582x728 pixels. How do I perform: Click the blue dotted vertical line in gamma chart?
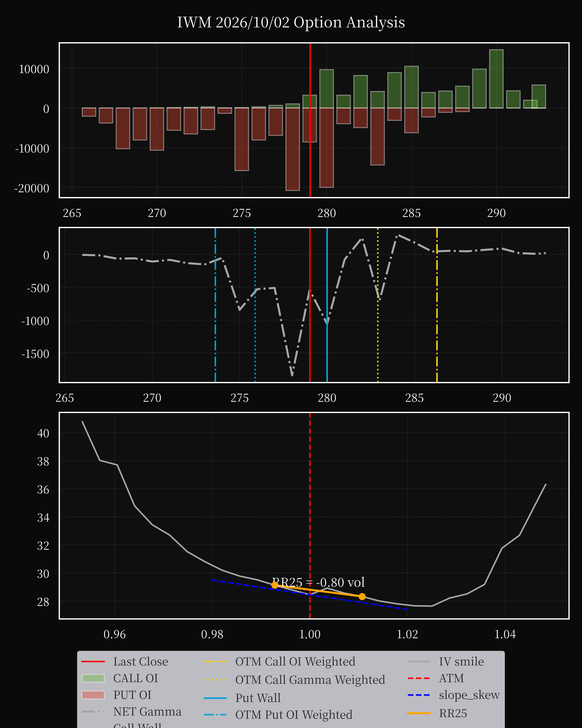[255, 305]
